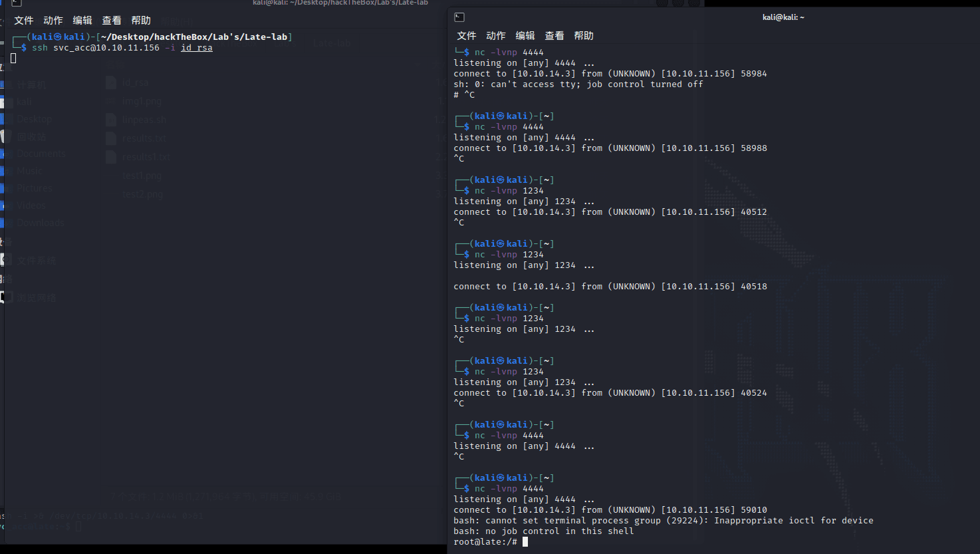This screenshot has height=554, width=980.
Task: Open 动作 menu in the Late-lab terminal
Action: [53, 21]
